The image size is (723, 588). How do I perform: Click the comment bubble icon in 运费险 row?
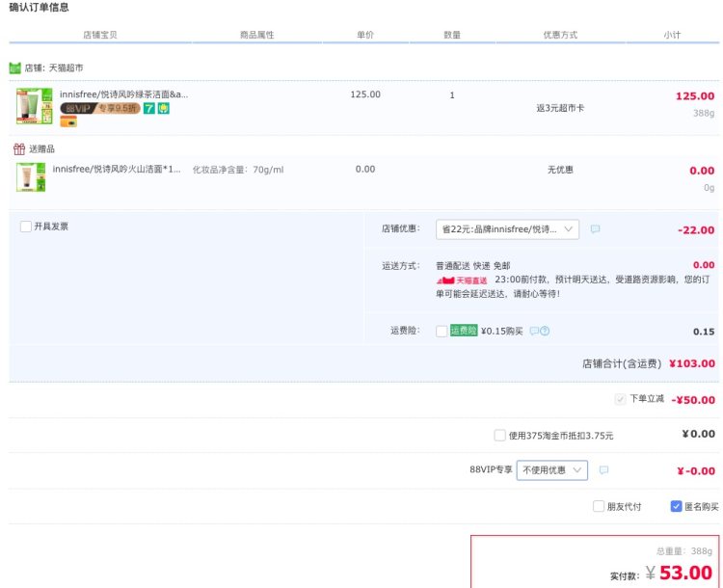[534, 331]
